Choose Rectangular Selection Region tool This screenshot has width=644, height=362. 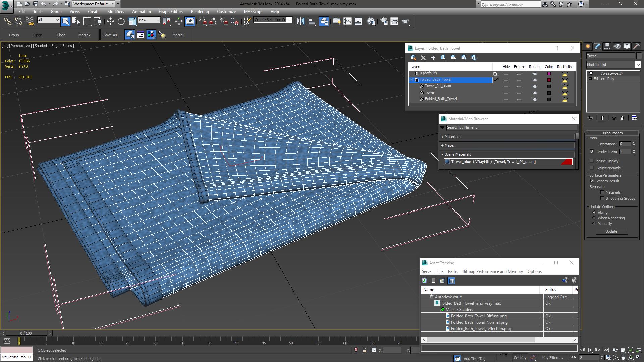[87, 21]
